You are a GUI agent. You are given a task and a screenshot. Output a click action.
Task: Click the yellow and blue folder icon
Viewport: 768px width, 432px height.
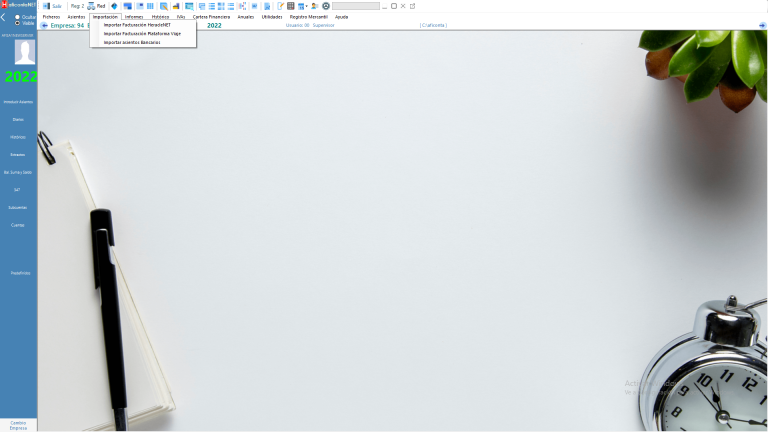point(176,6)
